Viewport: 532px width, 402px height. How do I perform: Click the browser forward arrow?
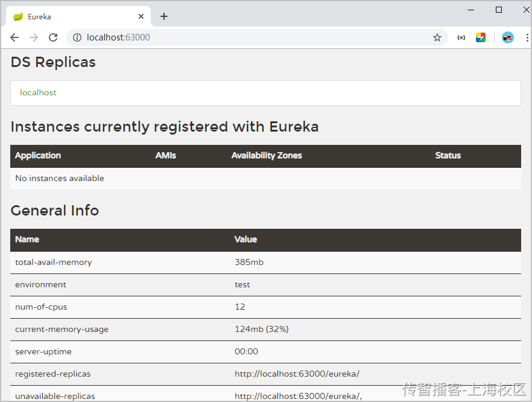[x=34, y=37]
